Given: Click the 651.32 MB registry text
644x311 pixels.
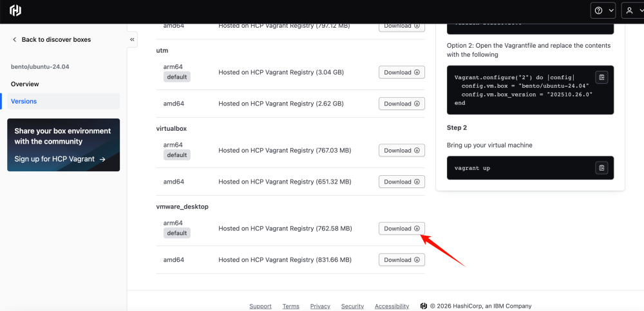Looking at the screenshot, I should pyautogui.click(x=285, y=182).
